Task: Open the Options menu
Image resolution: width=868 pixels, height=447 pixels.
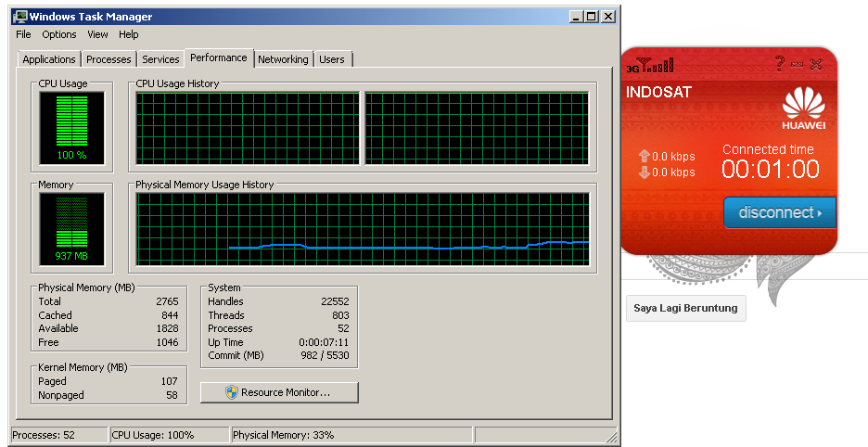Action: [59, 34]
